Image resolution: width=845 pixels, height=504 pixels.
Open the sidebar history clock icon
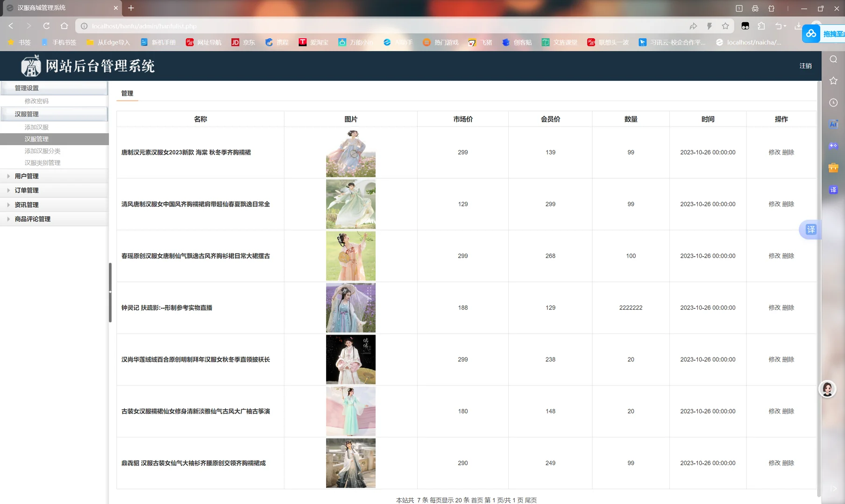(x=833, y=103)
